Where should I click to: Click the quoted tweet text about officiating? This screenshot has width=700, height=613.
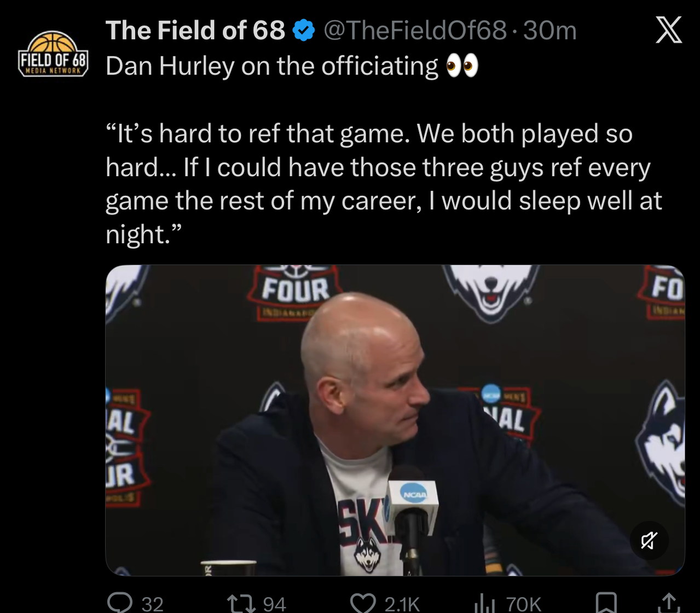[x=383, y=184]
